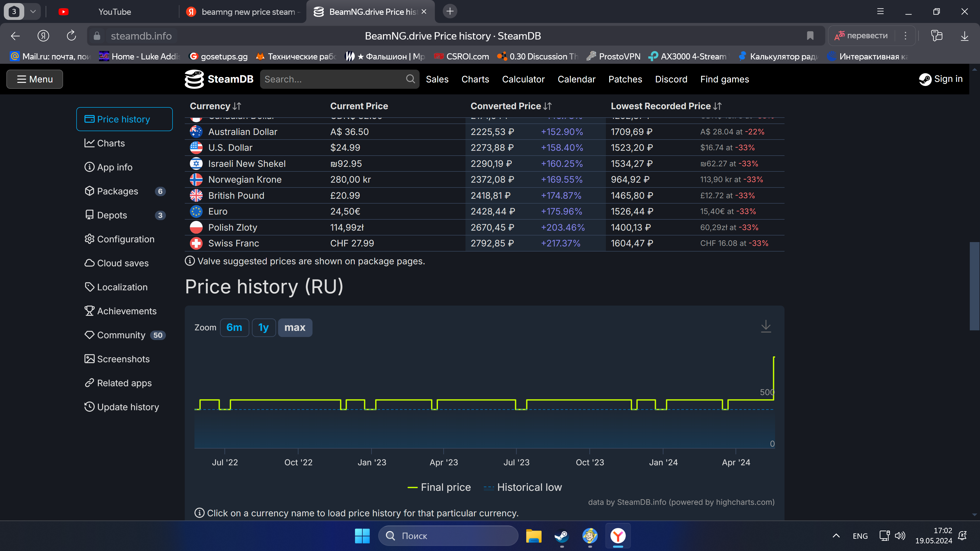This screenshot has width=980, height=551.
Task: Click the site lock icon in address bar
Action: (97, 36)
